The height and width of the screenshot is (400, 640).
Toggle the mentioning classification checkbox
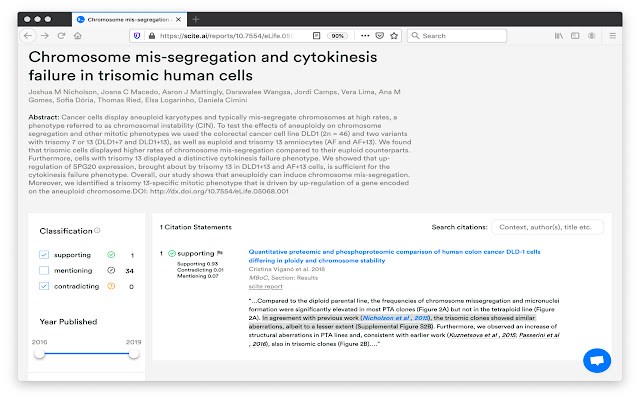(44, 270)
